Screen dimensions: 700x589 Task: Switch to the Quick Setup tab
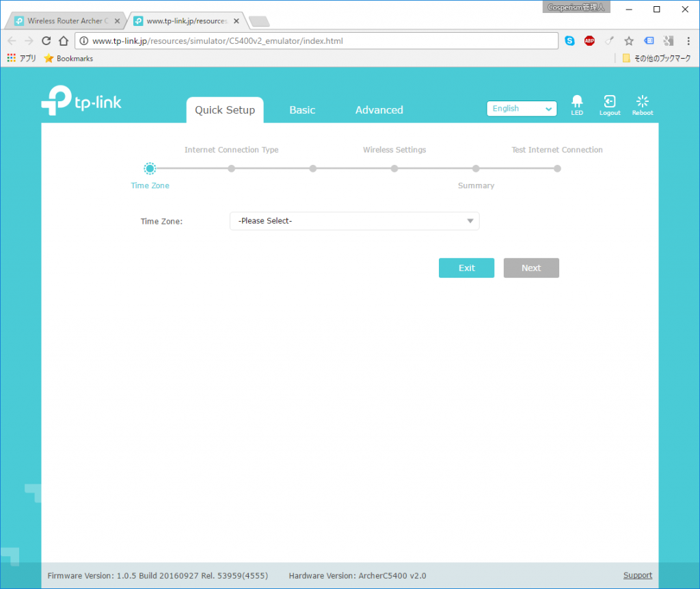[x=224, y=110]
